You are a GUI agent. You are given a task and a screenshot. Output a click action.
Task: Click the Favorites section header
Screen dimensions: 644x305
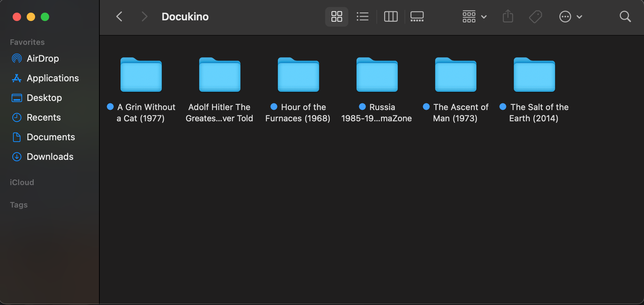coord(27,42)
